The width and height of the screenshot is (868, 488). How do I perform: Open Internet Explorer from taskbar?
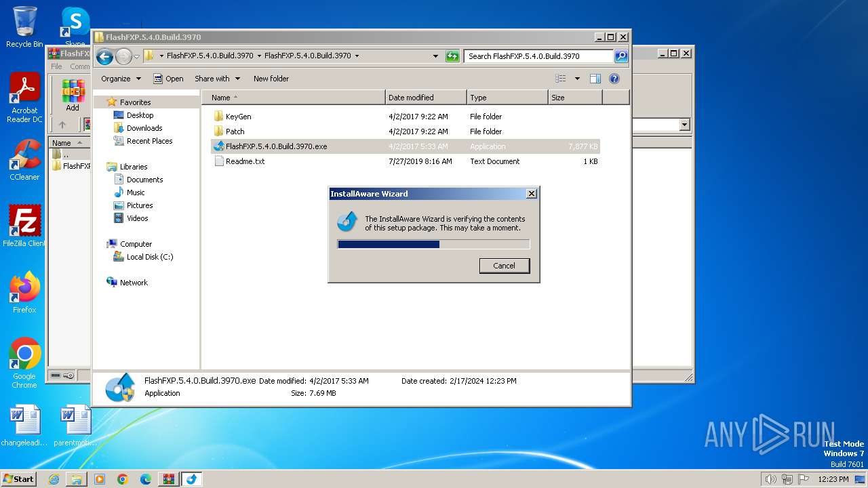click(54, 479)
